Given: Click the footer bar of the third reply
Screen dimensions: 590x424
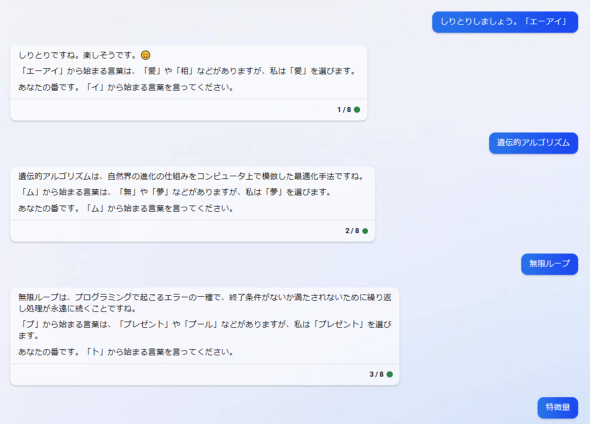Looking at the screenshot, I should 205,374.
